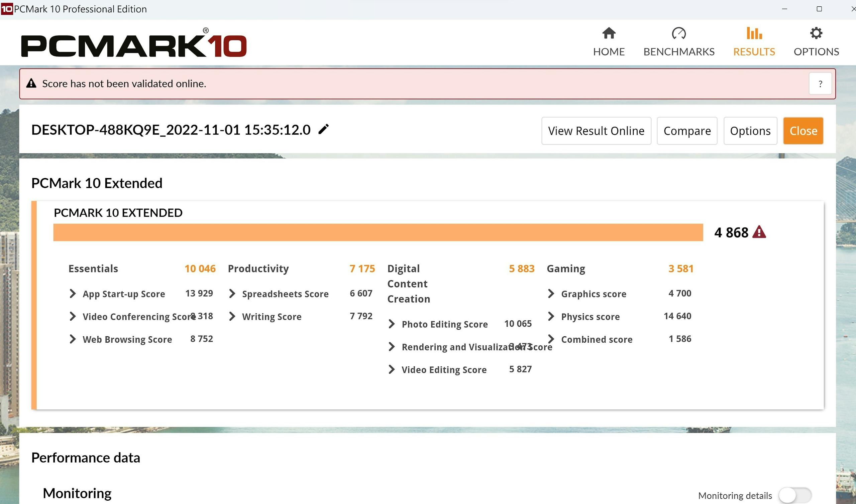Image resolution: width=856 pixels, height=504 pixels.
Task: Click the Home house icon
Action: (609, 33)
